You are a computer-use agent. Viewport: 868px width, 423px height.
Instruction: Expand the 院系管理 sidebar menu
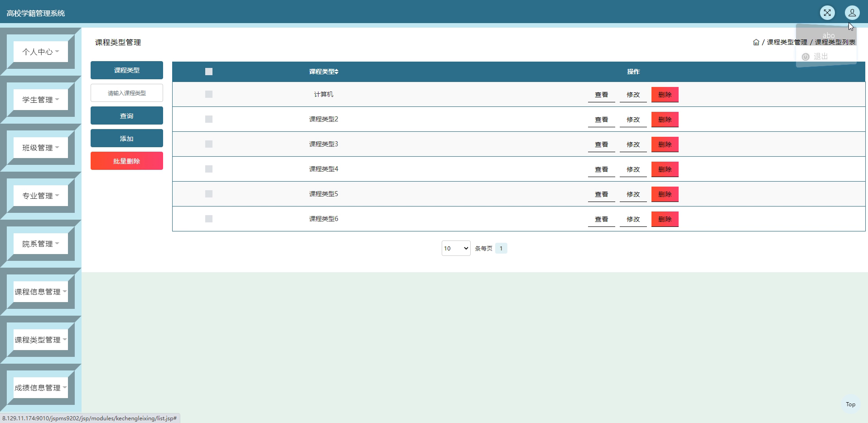tap(41, 244)
